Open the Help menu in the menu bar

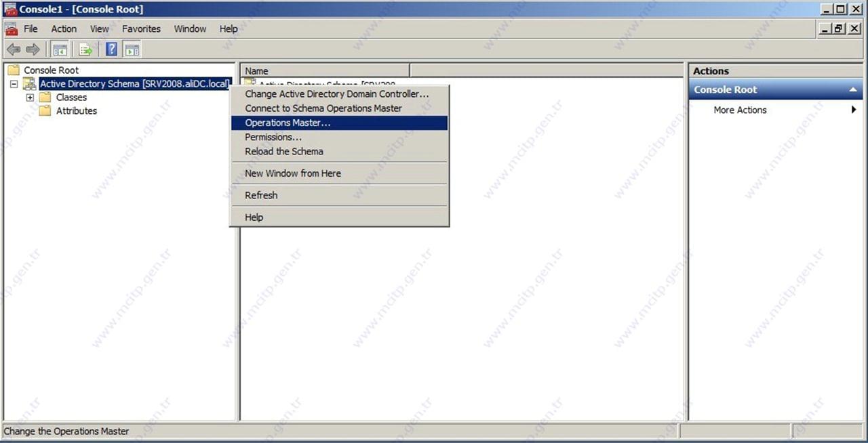pyautogui.click(x=229, y=29)
